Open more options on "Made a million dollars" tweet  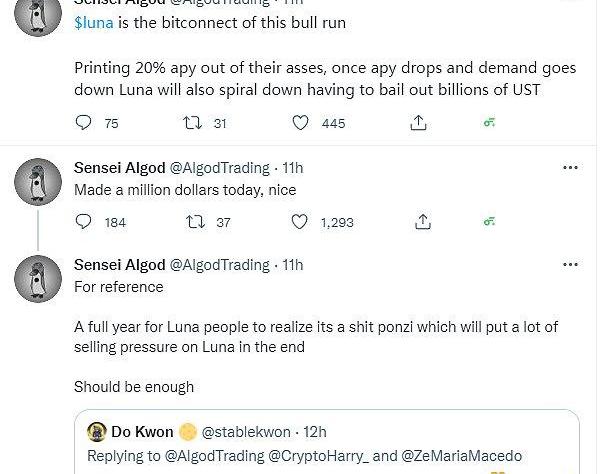coord(570,167)
